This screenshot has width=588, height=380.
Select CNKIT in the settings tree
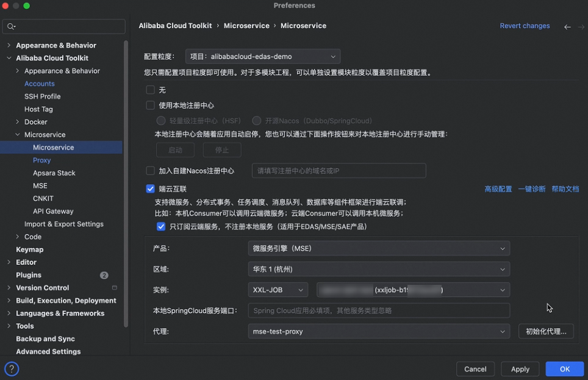coord(43,198)
